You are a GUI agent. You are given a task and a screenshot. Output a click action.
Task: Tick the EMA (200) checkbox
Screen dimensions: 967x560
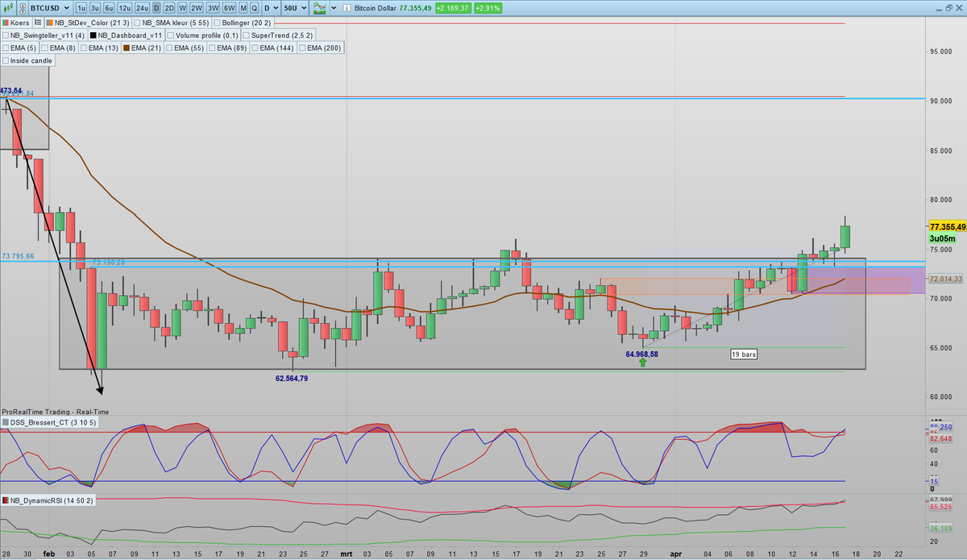304,48
